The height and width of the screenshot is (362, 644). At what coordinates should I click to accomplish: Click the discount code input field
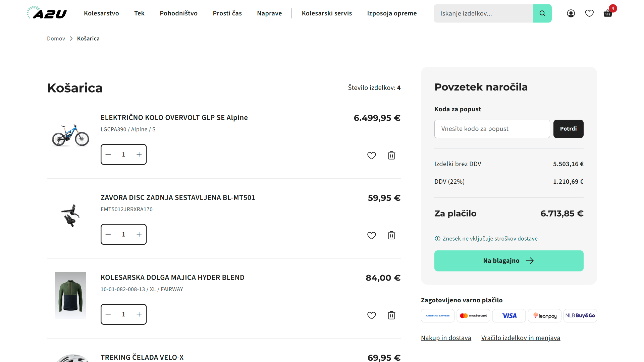(492, 129)
